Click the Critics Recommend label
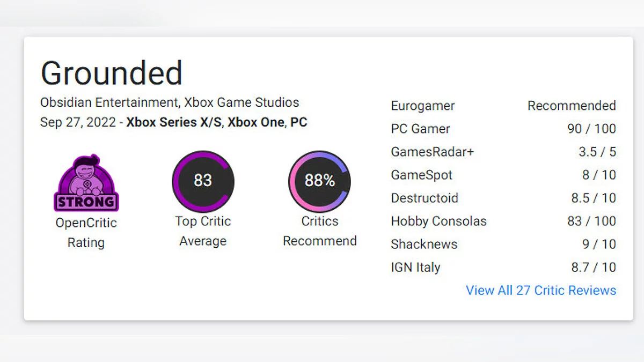Image resolution: width=644 pixels, height=362 pixels. (319, 231)
